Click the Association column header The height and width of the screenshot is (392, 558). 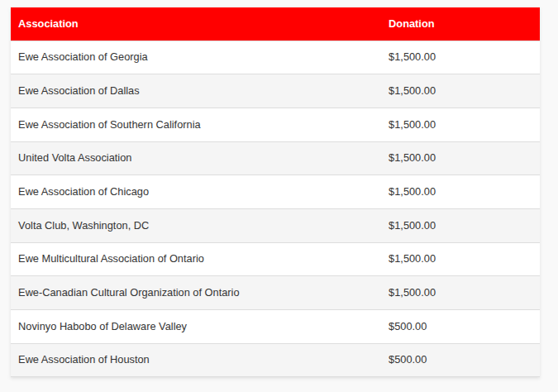tap(48, 24)
